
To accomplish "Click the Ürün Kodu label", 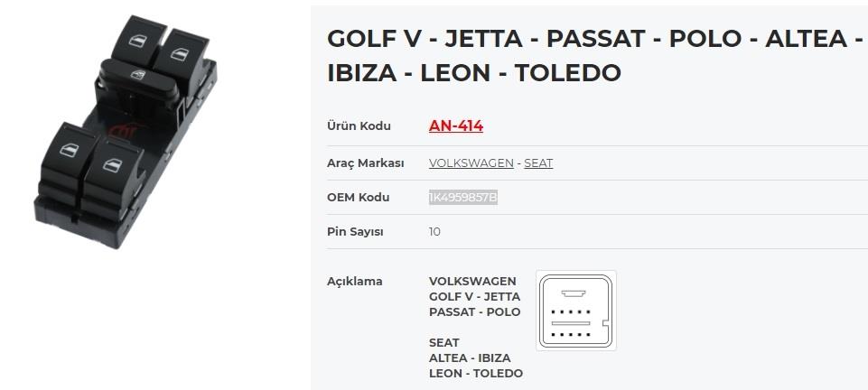I will coord(359,125).
